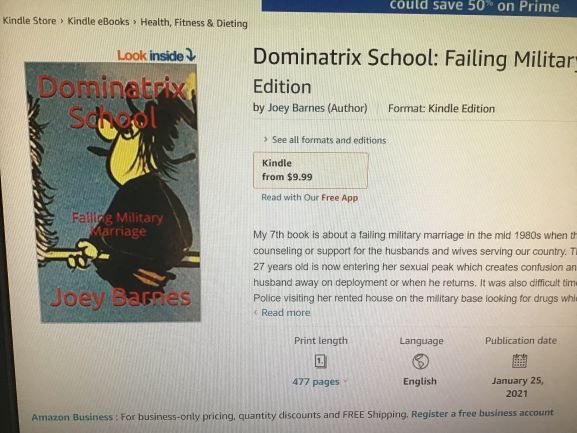This screenshot has height=433, width=577.
Task: Open the Kindle eBooks breadcrumb
Action: pos(98,22)
